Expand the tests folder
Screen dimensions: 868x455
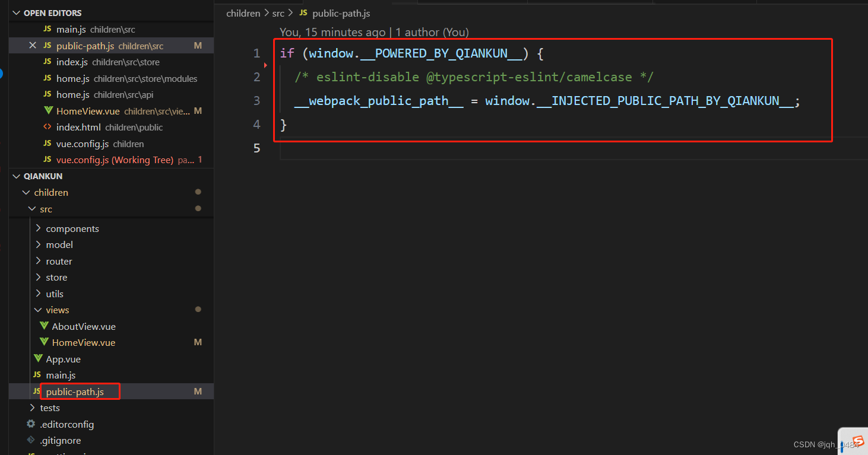tap(33, 408)
